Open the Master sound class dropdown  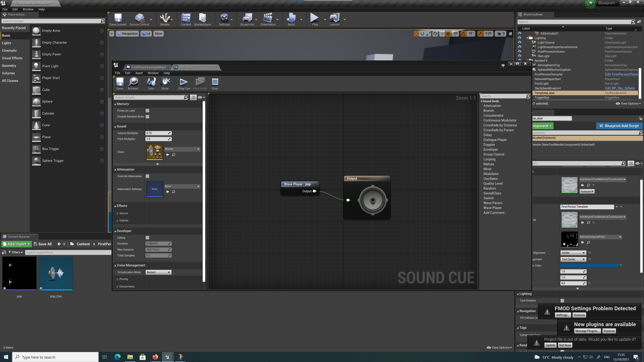[x=182, y=149]
